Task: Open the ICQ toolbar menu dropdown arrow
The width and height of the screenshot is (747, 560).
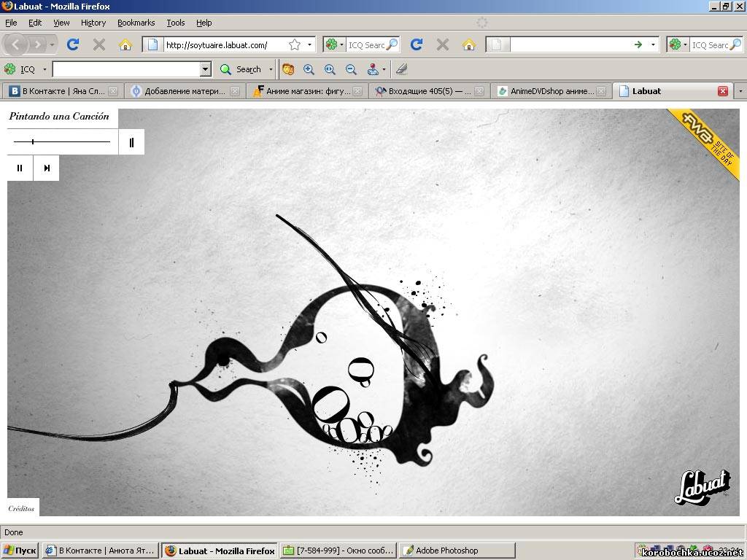Action: tap(44, 69)
